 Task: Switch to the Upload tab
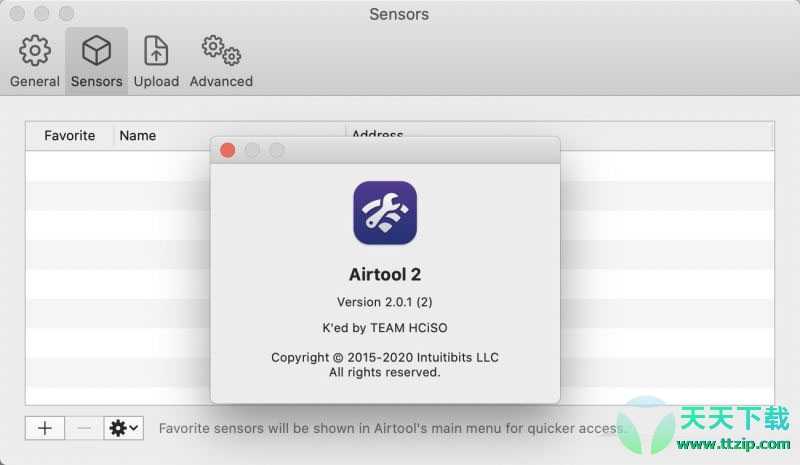click(x=156, y=61)
